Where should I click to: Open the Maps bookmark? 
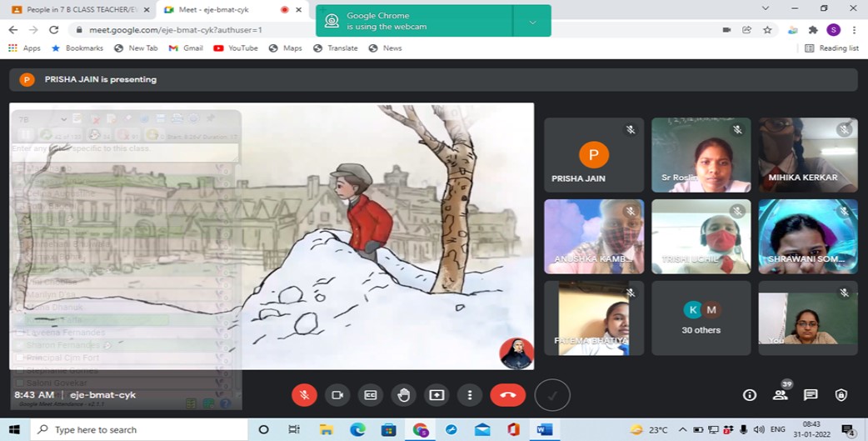pyautogui.click(x=285, y=48)
